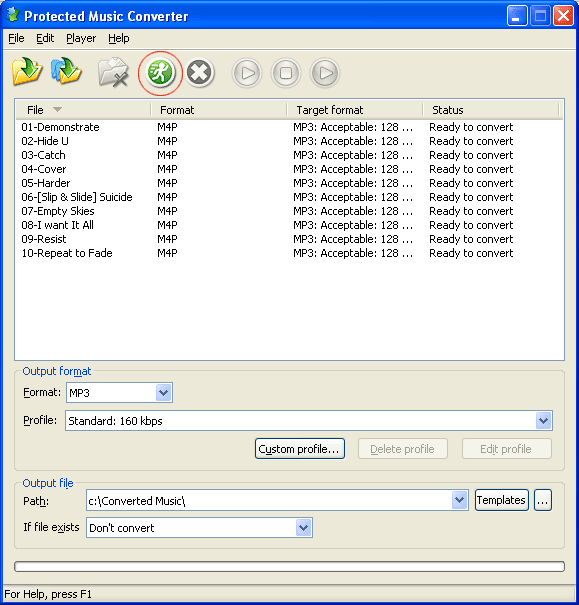Close the Protected Music Converter window
579x605 pixels.
tap(563, 16)
